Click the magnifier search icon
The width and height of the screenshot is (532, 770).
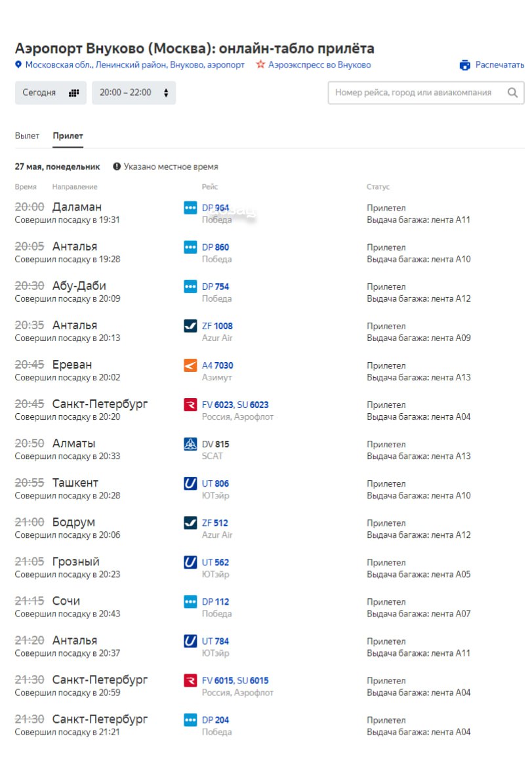pyautogui.click(x=512, y=92)
